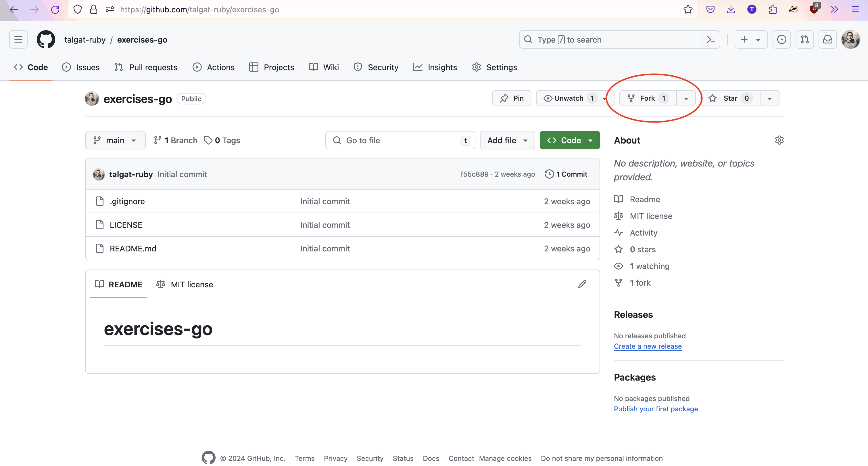Click the GitHub Octocat logo
Screen dimensions: 868x466
tap(46, 39)
